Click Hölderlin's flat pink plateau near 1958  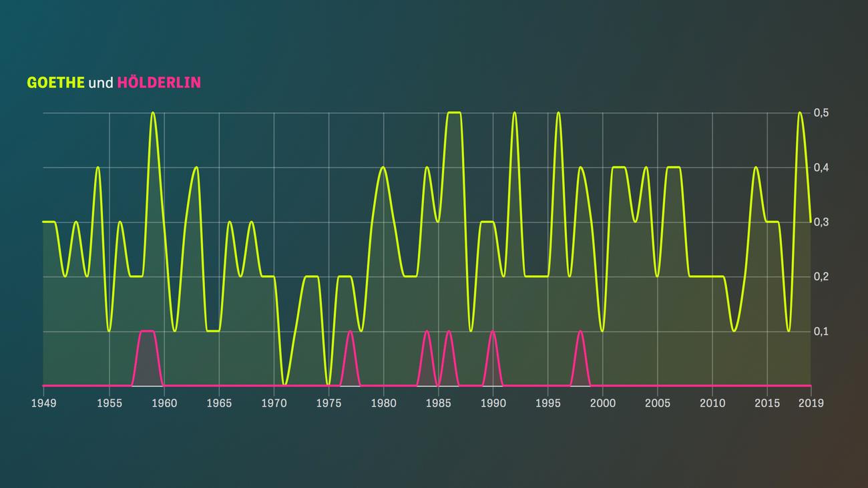click(147, 331)
